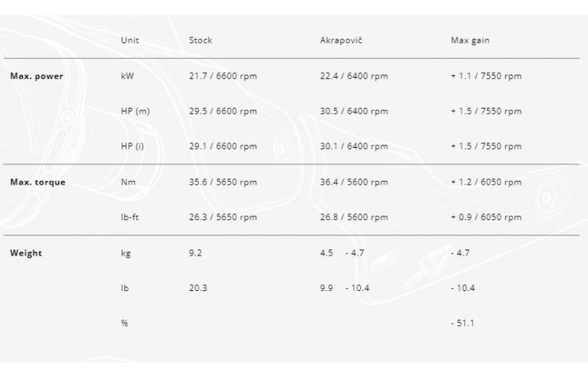Select the - 10.4 max gain value
This screenshot has width=588, height=377.
[462, 288]
